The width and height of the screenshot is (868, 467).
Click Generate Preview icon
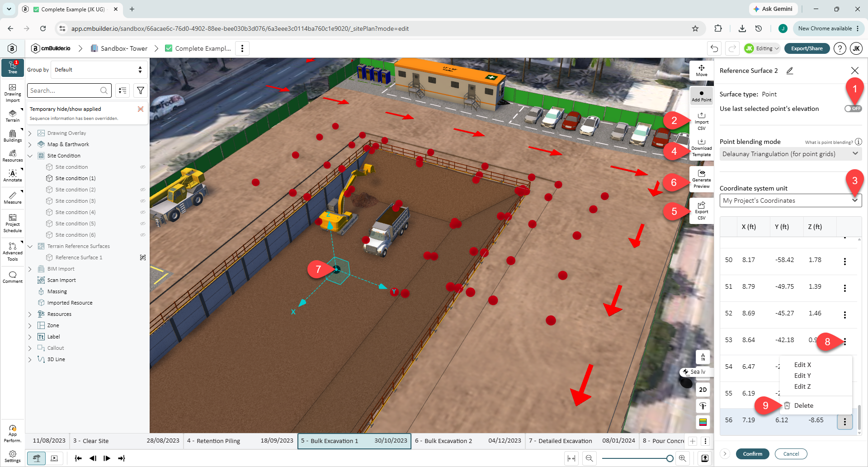pos(702,179)
